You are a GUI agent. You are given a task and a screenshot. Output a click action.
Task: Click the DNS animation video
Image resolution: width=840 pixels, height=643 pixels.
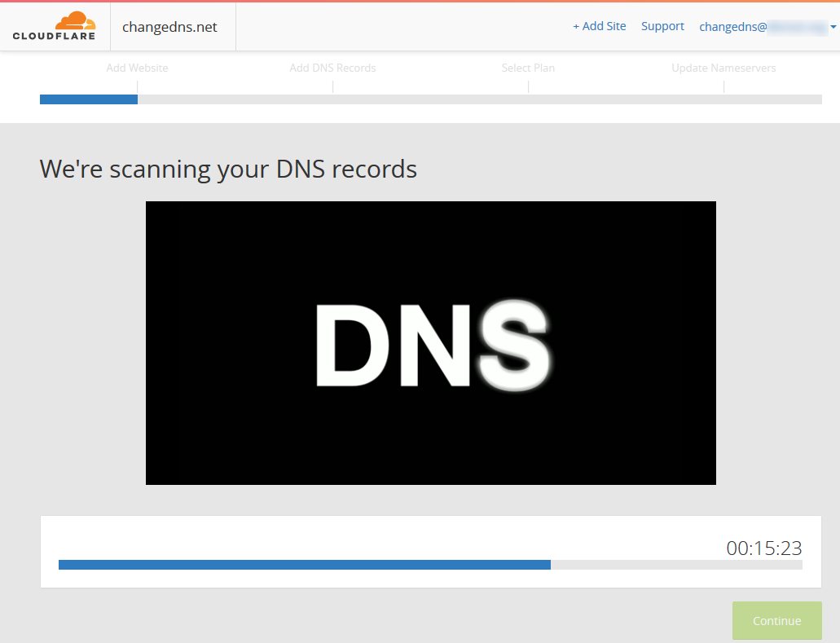pos(430,343)
